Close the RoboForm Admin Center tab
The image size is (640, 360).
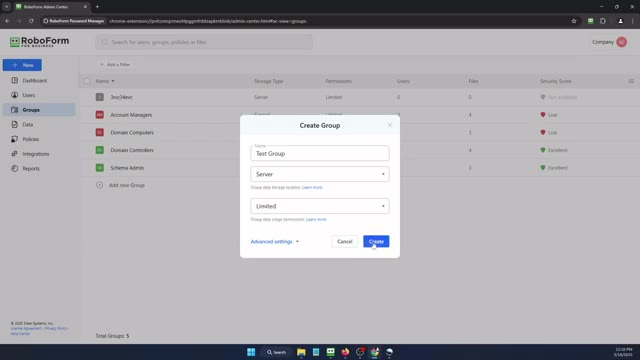tap(85, 7)
